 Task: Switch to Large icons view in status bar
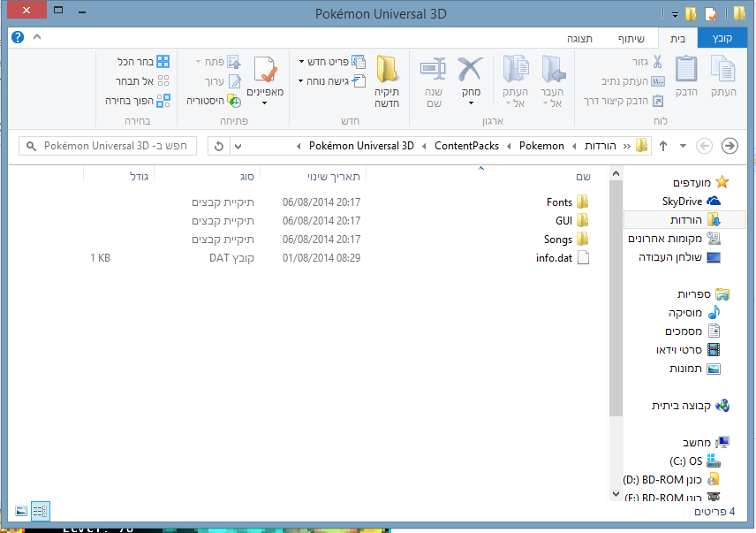click(21, 511)
